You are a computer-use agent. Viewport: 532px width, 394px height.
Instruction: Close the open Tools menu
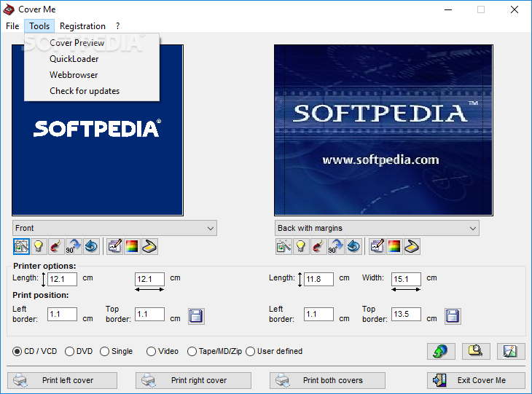click(x=39, y=26)
